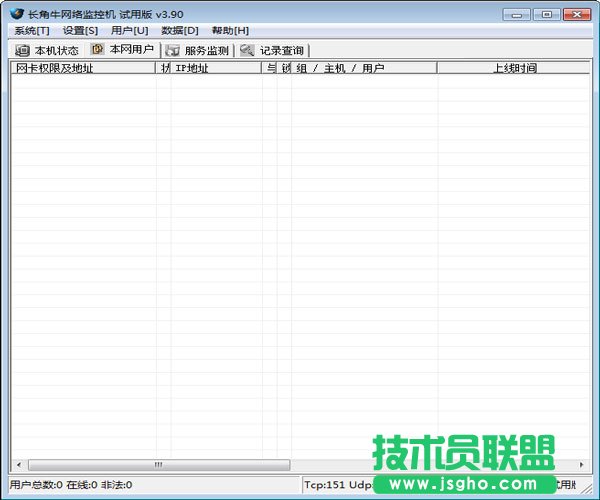Sort by 网卡权限及地址 column header
This screenshot has height=500, width=600.
(83, 68)
